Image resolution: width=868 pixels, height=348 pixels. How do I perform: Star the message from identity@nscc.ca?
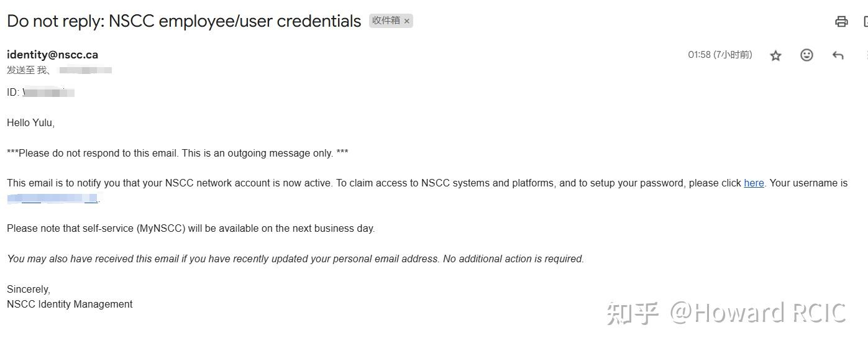[x=775, y=56]
